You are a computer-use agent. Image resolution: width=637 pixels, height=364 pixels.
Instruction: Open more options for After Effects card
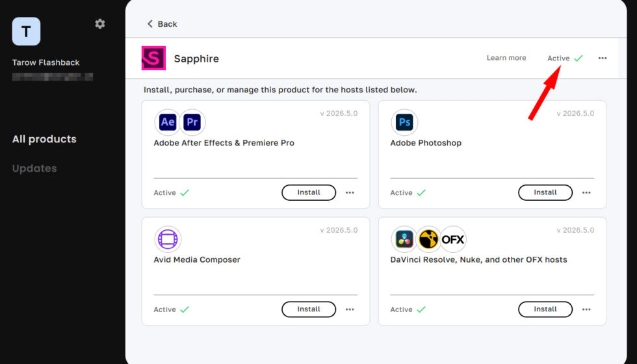coord(350,192)
